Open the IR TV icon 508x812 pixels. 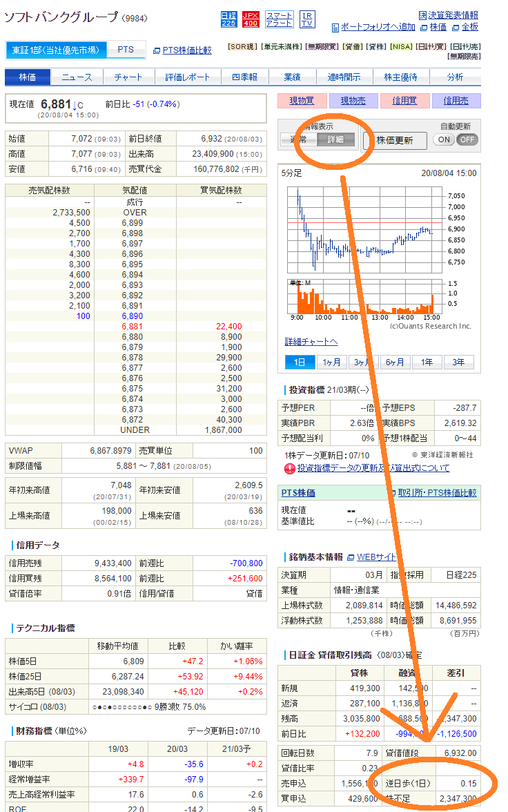click(307, 19)
